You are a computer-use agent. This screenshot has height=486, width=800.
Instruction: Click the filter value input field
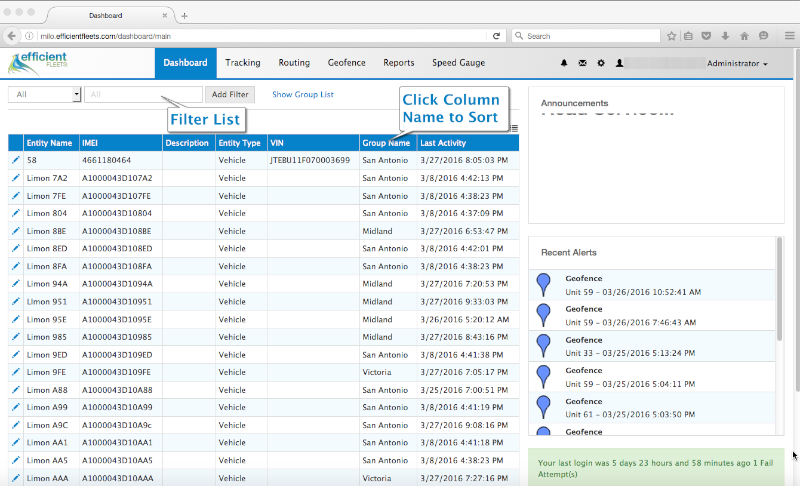point(143,94)
